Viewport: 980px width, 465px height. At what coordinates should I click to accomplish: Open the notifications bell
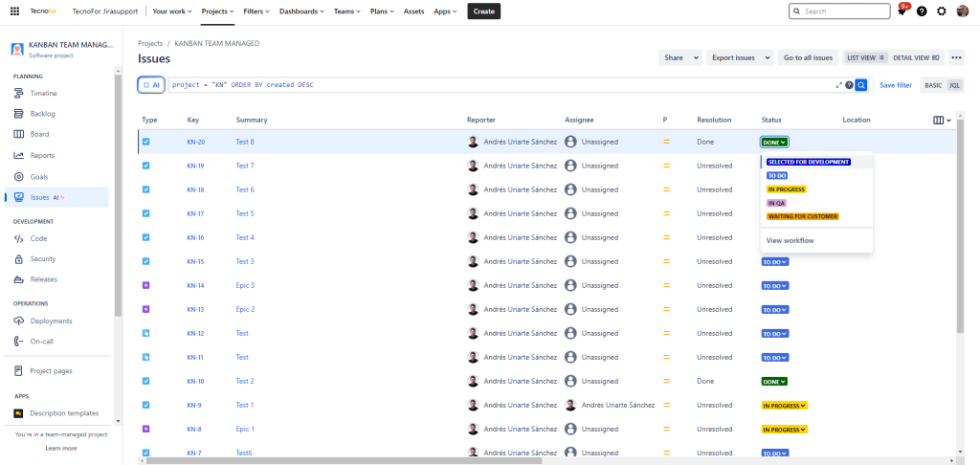902,11
